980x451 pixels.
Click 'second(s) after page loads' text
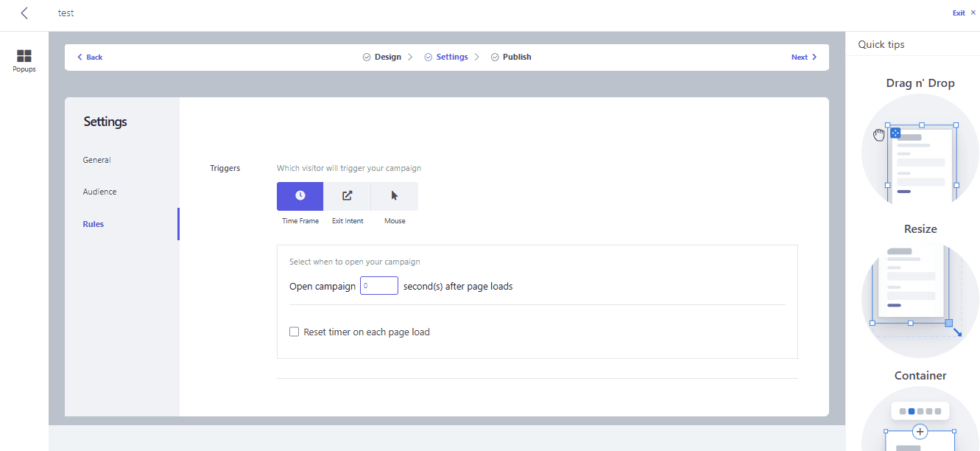coord(458,286)
